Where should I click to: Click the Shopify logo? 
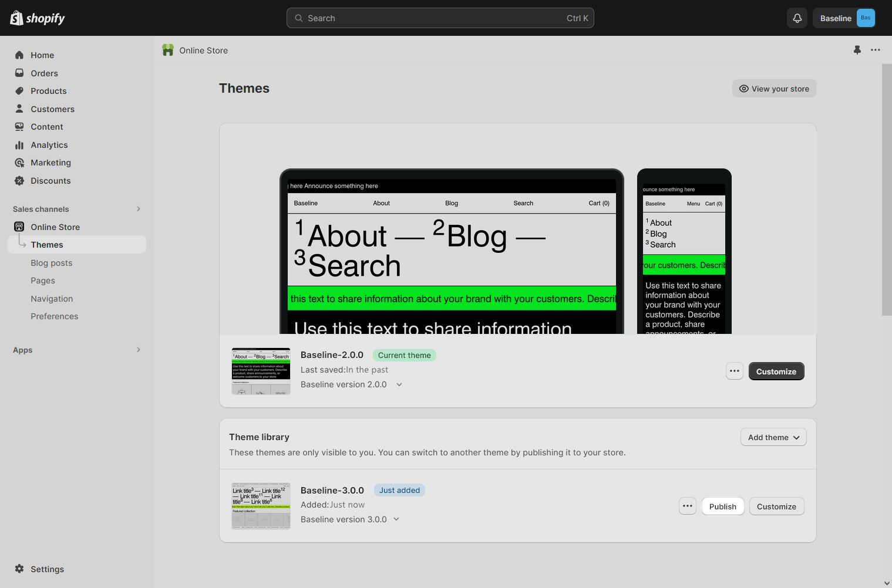tap(37, 18)
